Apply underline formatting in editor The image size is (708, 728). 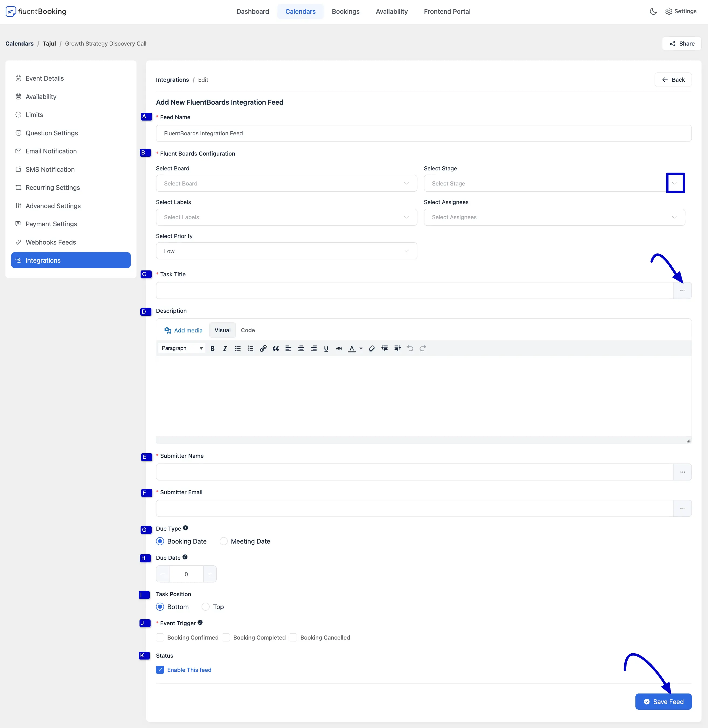(x=326, y=348)
